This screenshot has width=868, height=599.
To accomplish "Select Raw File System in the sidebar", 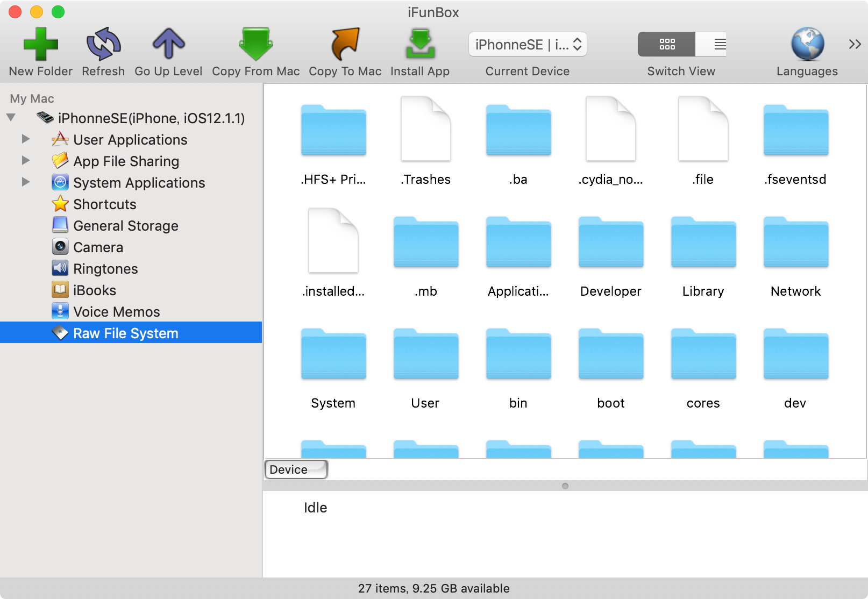I will click(x=131, y=332).
